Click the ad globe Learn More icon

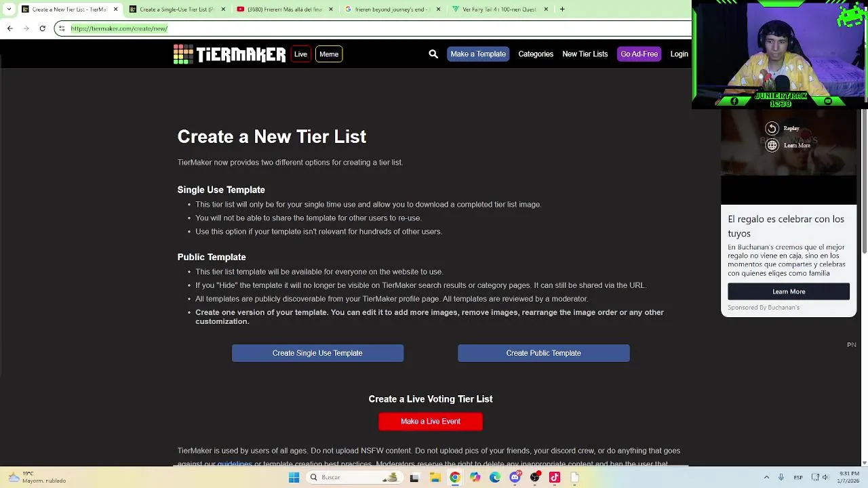click(x=772, y=145)
